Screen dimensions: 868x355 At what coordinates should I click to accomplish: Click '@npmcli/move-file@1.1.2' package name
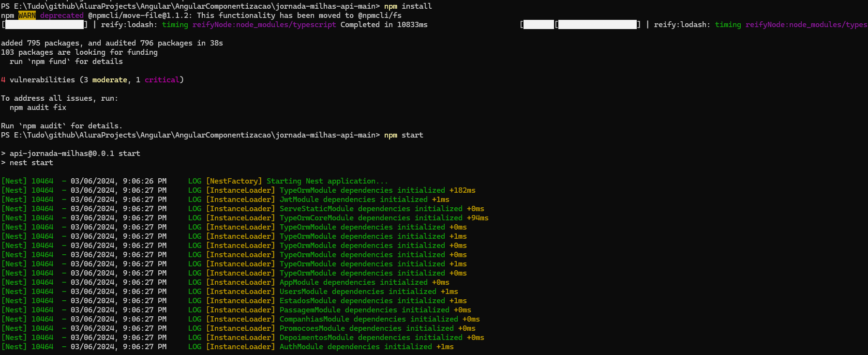click(140, 15)
